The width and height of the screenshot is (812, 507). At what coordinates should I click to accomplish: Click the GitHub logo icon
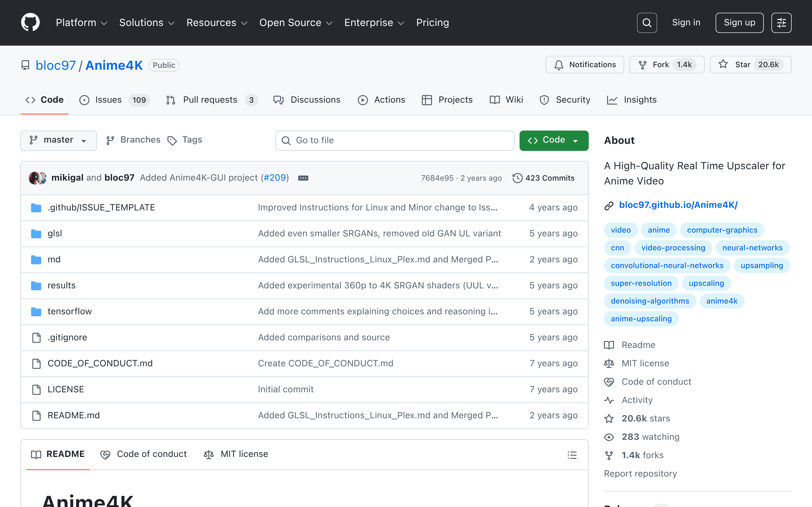click(30, 22)
